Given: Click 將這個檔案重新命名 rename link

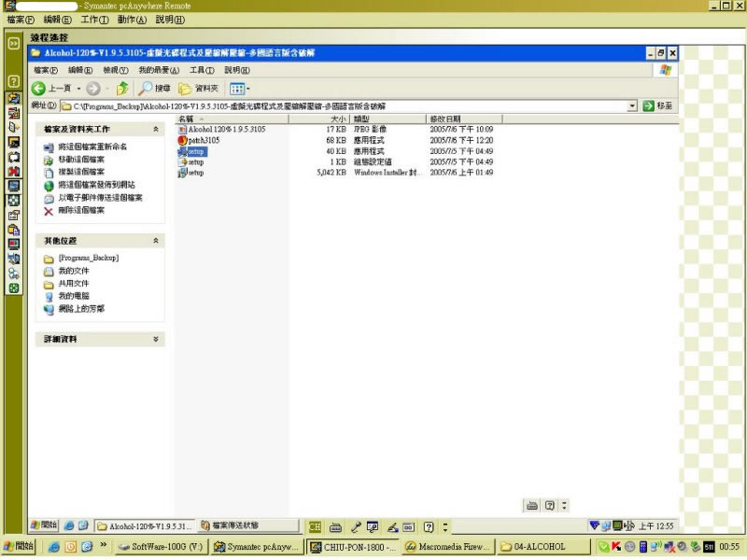Looking at the screenshot, I should coord(92,147).
